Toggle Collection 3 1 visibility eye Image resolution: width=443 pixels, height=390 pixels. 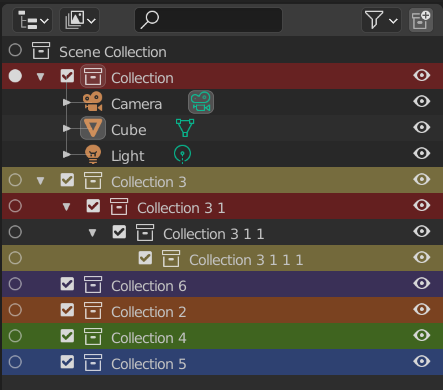pos(422,205)
